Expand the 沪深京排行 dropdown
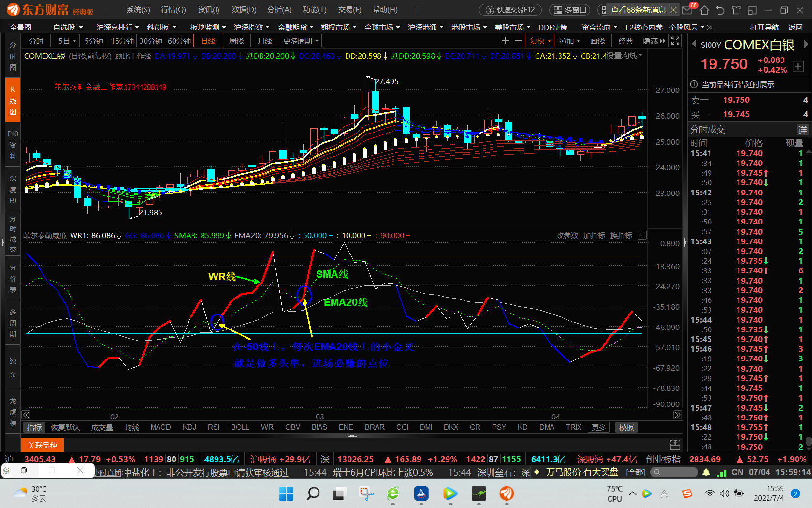 (x=117, y=28)
